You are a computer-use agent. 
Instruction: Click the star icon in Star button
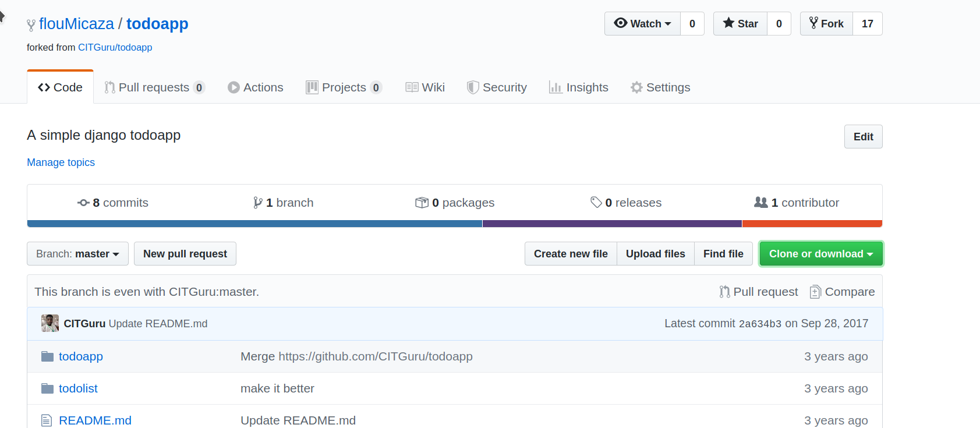[728, 23]
